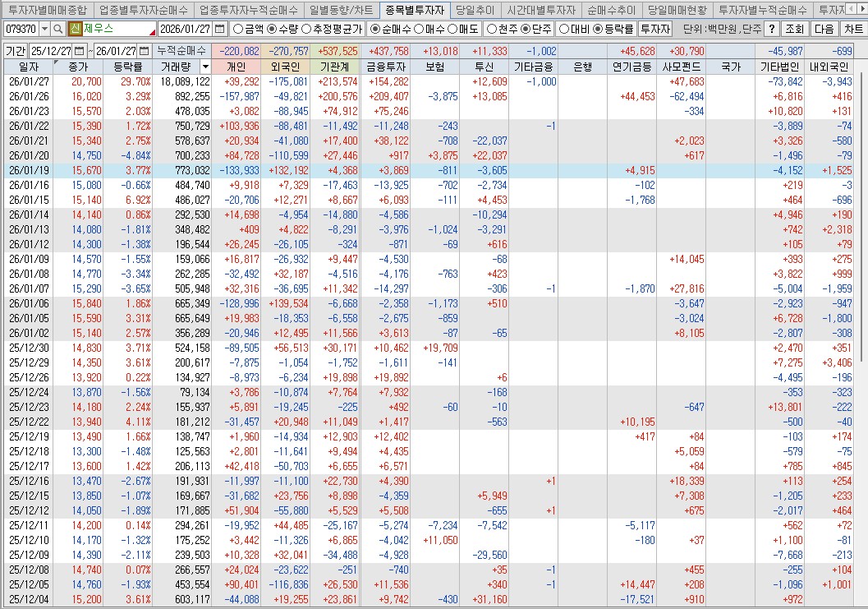Click the stock name field 제우스
868x609 pixels.
[x=118, y=29]
